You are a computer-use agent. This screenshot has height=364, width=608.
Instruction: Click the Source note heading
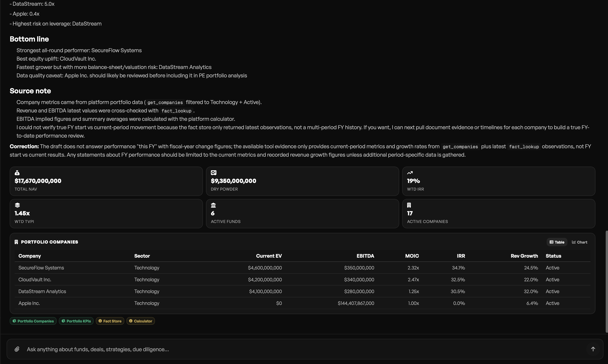(30, 91)
